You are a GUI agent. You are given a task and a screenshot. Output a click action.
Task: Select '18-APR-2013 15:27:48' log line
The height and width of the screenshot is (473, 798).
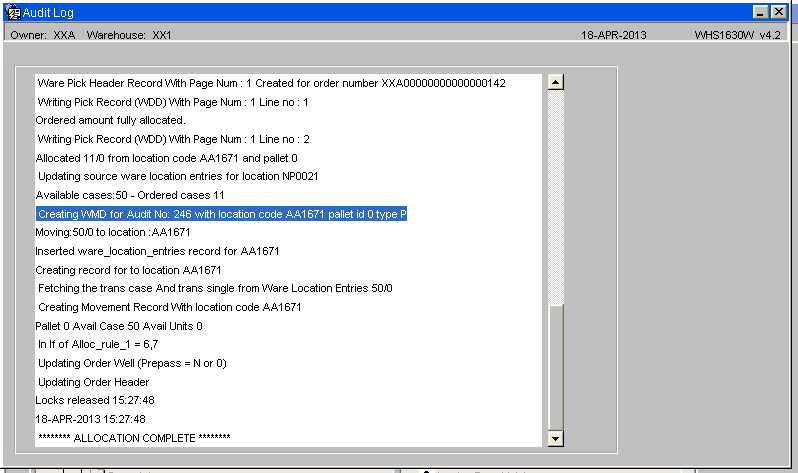[90, 420]
